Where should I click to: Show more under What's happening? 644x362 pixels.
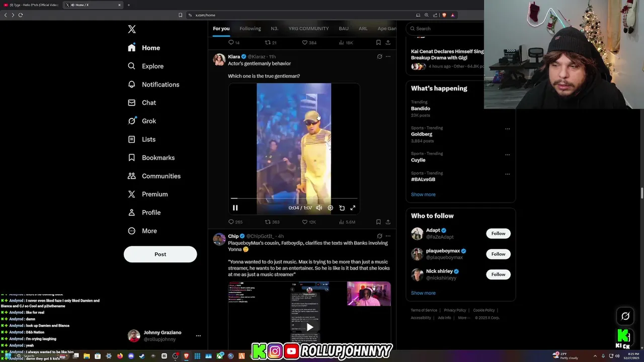(x=423, y=195)
